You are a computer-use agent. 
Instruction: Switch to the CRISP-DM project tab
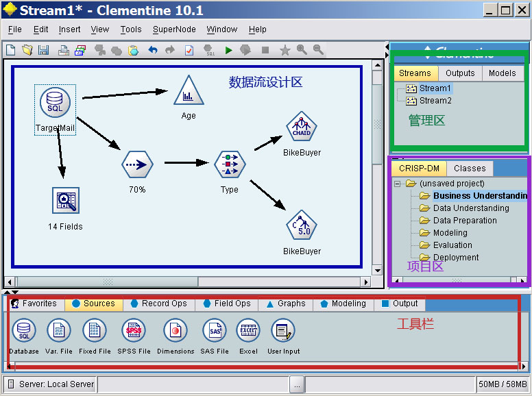(x=419, y=169)
